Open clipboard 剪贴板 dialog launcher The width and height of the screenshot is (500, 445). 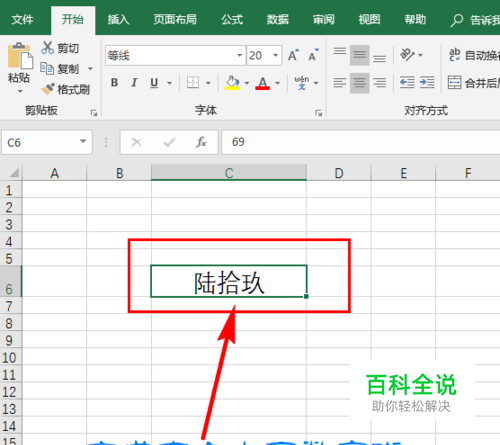point(94,113)
